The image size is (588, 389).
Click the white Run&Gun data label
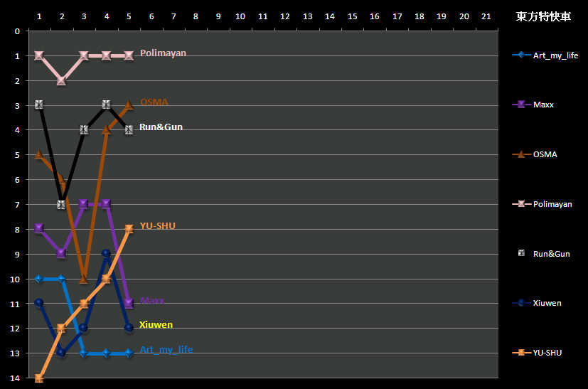[161, 127]
